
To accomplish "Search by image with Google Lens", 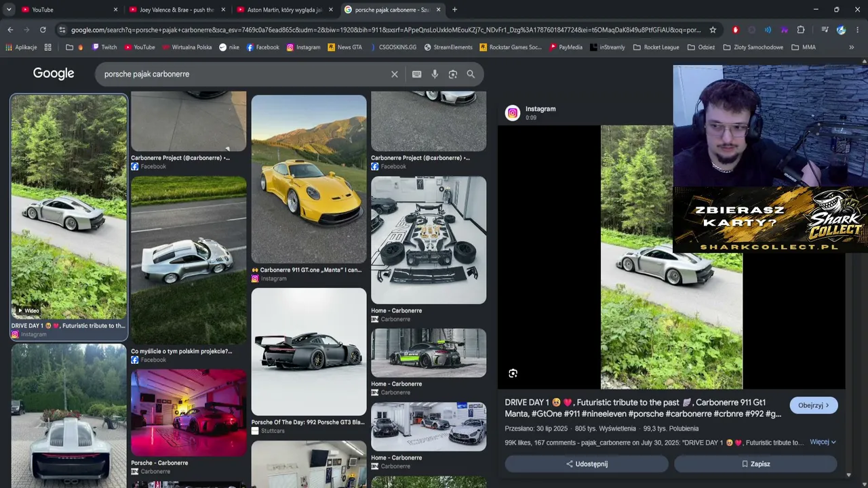I will pyautogui.click(x=453, y=74).
